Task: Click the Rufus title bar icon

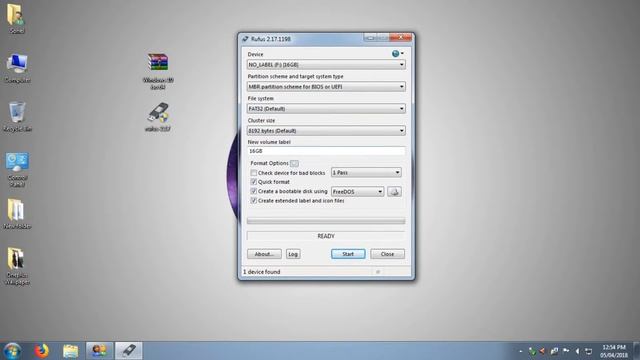Action: point(245,39)
